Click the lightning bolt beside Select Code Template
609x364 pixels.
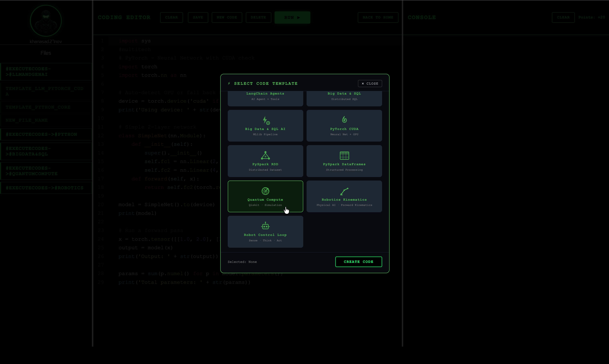click(229, 83)
